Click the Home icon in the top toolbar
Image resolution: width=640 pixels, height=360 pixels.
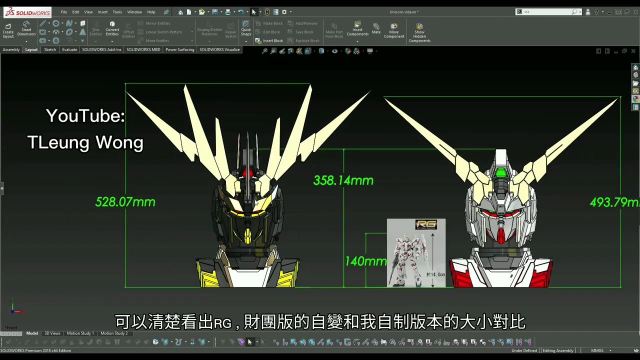(180, 12)
